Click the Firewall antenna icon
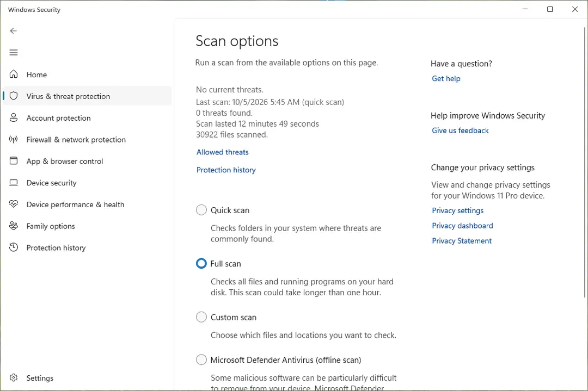Image resolution: width=588 pixels, height=391 pixels. pyautogui.click(x=14, y=139)
